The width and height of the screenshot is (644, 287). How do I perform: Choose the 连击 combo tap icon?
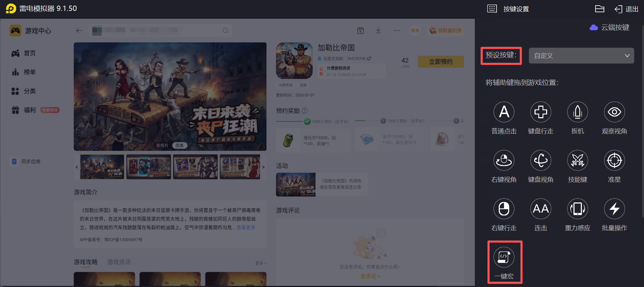(540, 209)
